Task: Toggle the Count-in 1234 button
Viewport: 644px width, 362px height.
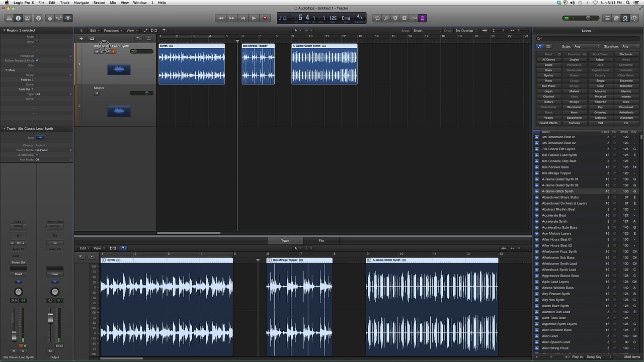Action: pos(413,18)
